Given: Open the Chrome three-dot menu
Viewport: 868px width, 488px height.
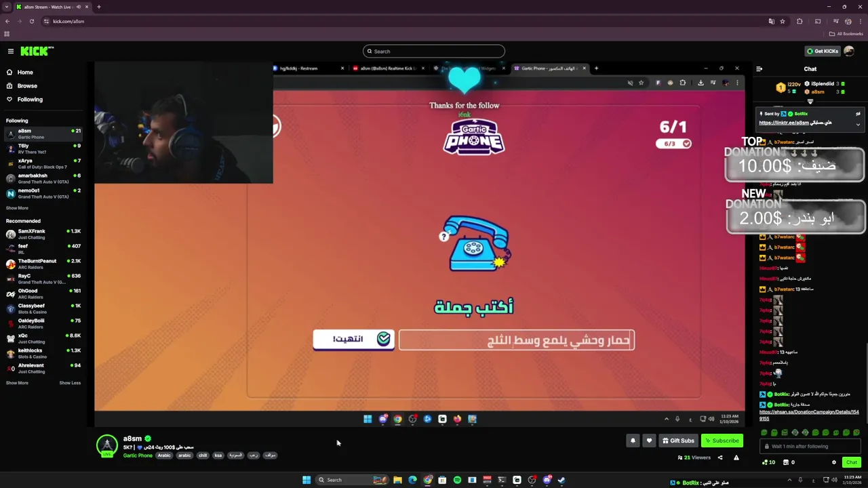Looking at the screenshot, I should point(860,21).
